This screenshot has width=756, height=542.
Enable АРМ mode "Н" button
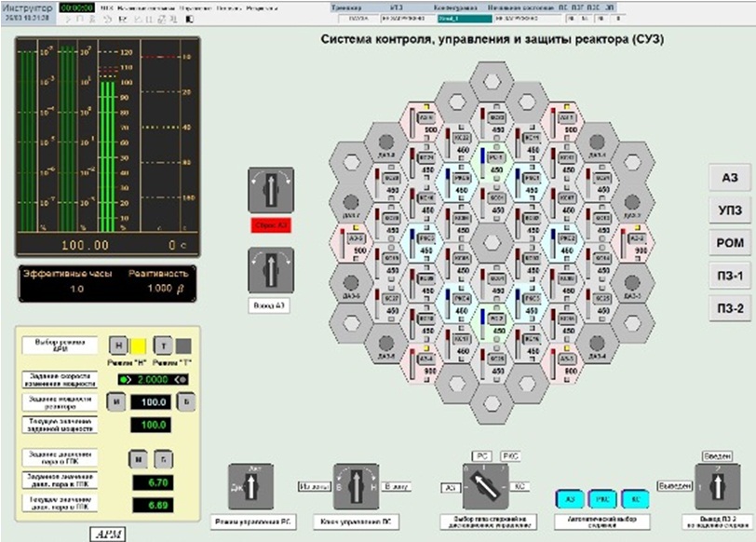pyautogui.click(x=118, y=346)
